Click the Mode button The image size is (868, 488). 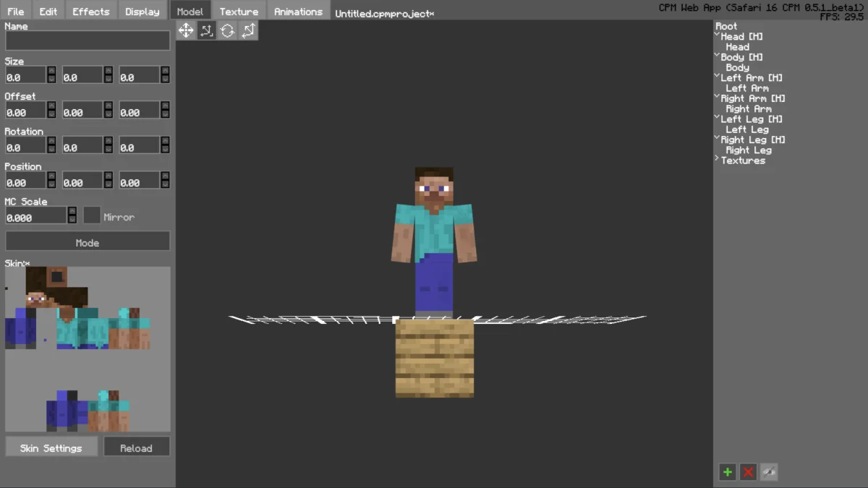(88, 241)
